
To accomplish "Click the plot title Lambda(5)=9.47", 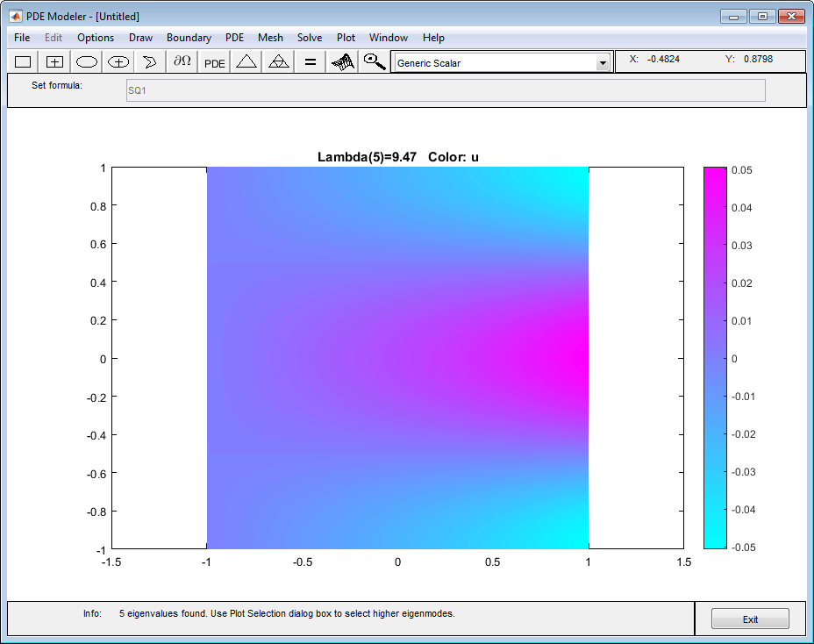I will click(x=367, y=157).
